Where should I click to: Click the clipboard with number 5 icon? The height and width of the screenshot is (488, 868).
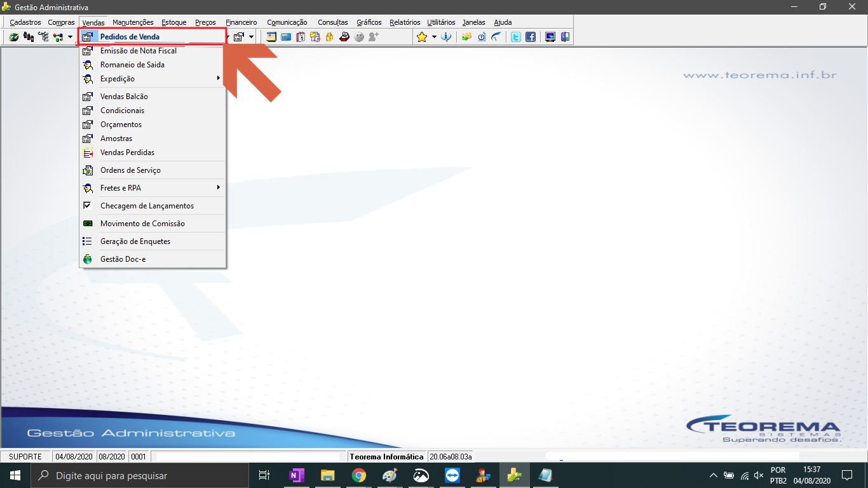point(301,37)
